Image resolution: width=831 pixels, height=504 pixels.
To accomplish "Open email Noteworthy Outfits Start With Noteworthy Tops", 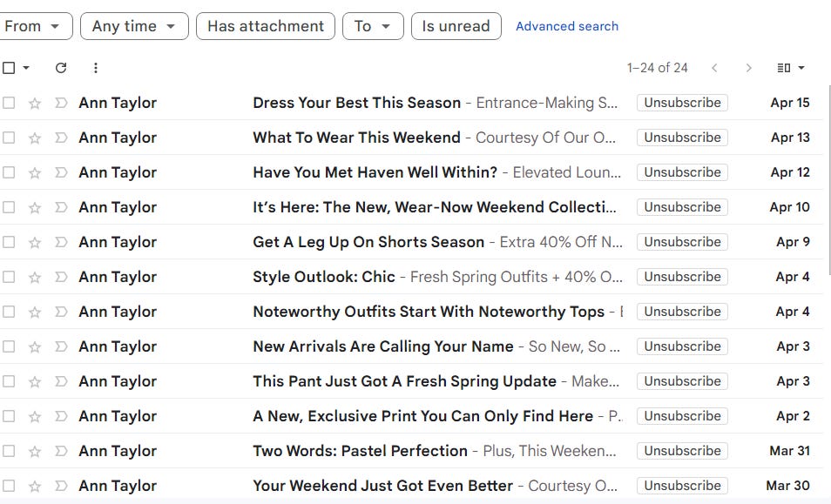I will [x=429, y=312].
